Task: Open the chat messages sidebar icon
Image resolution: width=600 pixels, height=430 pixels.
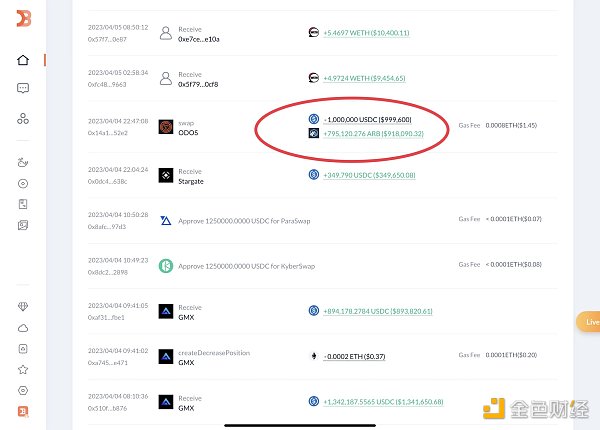Action: pyautogui.click(x=23, y=88)
